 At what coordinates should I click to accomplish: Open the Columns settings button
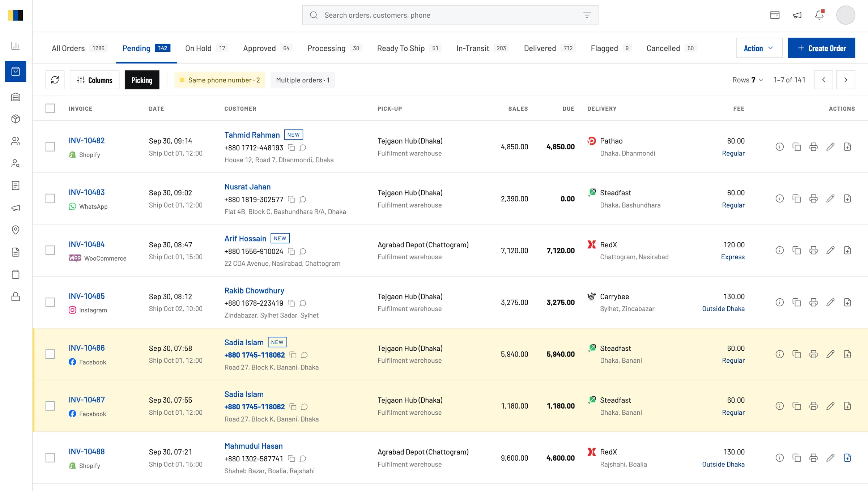95,80
